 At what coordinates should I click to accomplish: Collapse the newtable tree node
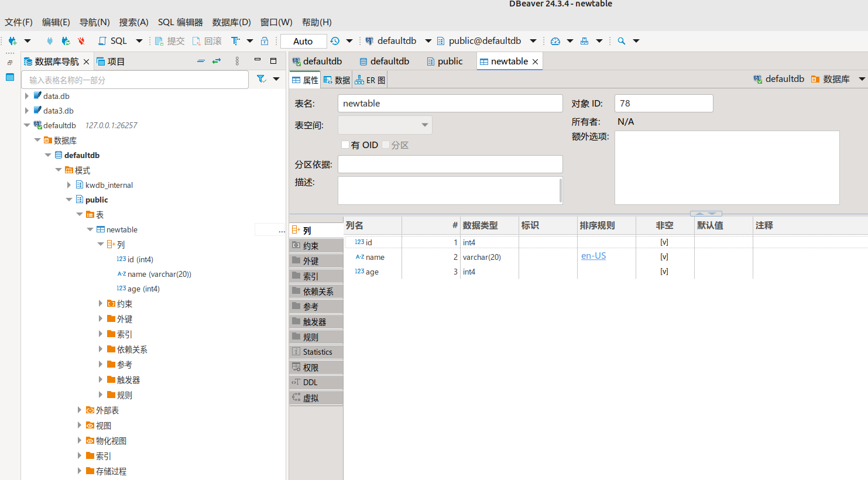90,229
